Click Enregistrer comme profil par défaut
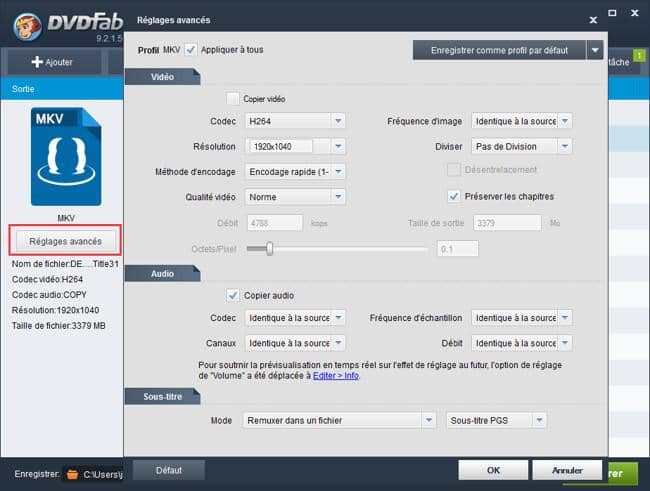The image size is (650, 491). pyautogui.click(x=499, y=50)
